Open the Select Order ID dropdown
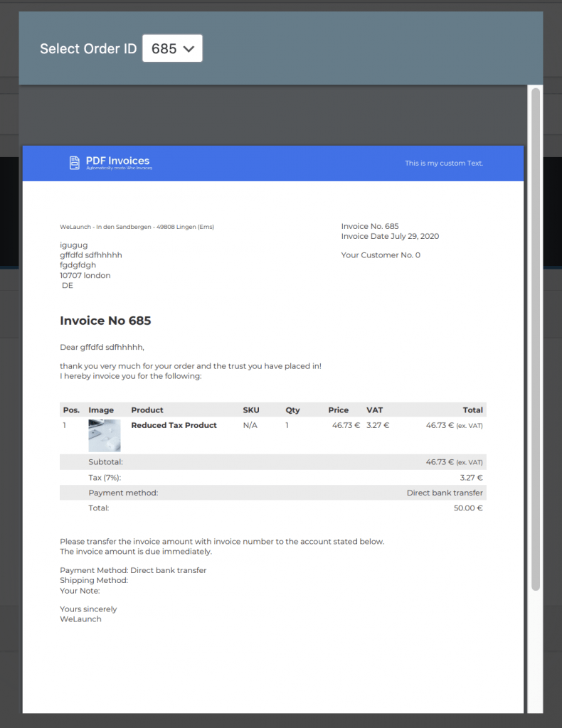The width and height of the screenshot is (562, 728). tap(172, 48)
